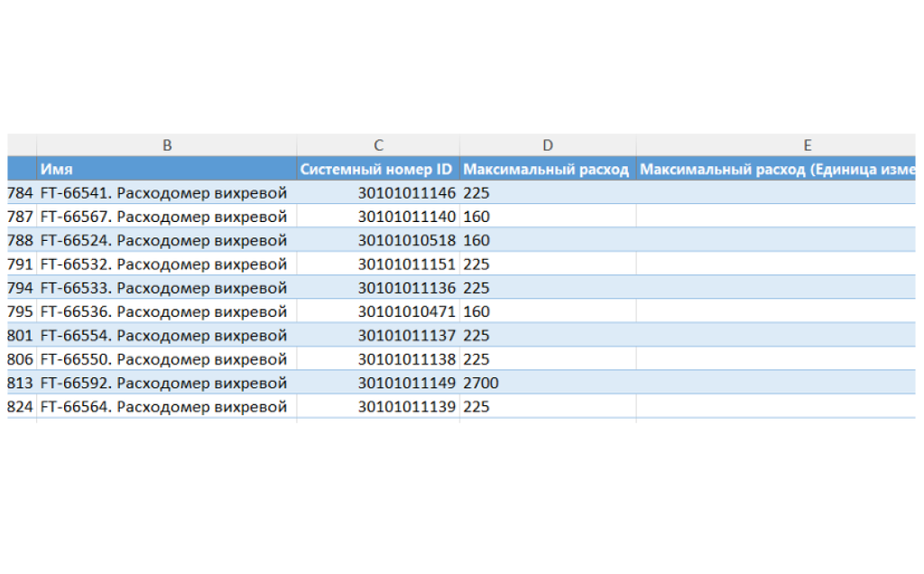
Task: Click cell 'FT-66550. Расходомер вихревой'
Action: (x=167, y=359)
